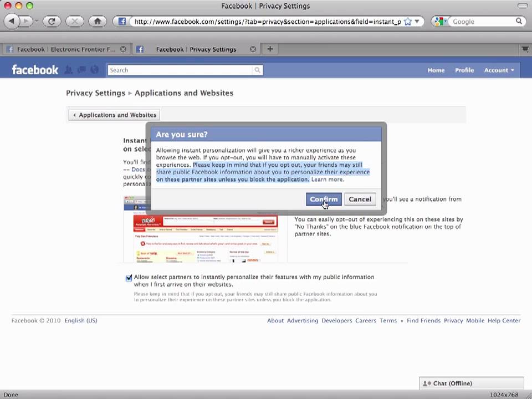The width and height of the screenshot is (532, 399).
Task: Open the English (US) language link
Action: 81,321
